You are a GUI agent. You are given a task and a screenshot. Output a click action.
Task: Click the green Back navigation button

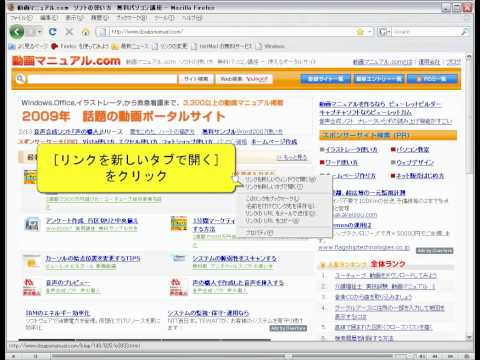point(16,32)
